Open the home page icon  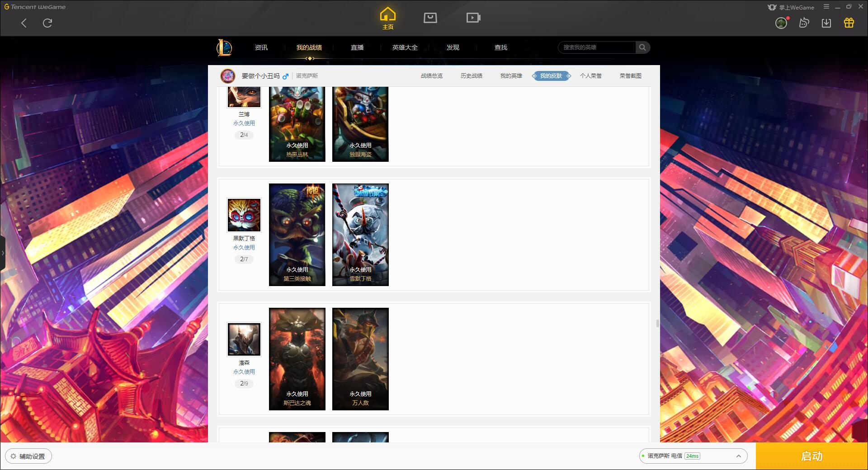point(387,18)
